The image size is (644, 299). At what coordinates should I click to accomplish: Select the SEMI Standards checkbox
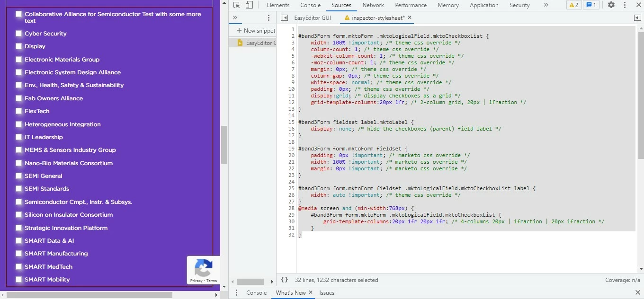click(x=19, y=189)
